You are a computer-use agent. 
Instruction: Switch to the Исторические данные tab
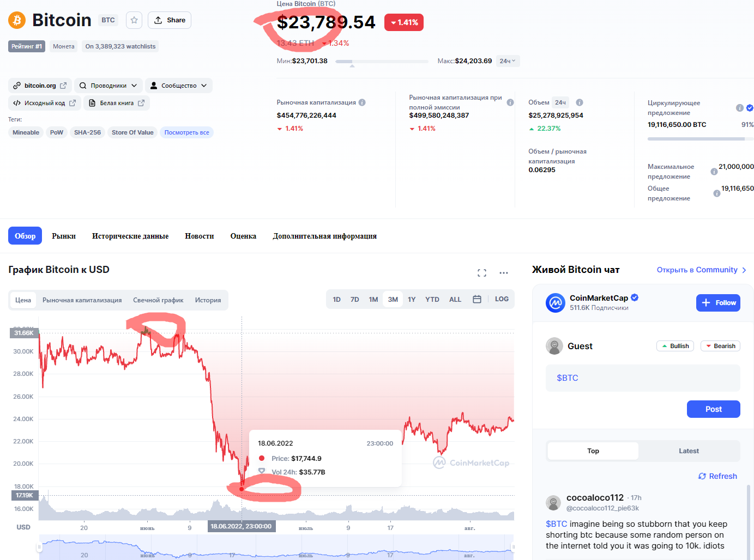[x=130, y=236]
